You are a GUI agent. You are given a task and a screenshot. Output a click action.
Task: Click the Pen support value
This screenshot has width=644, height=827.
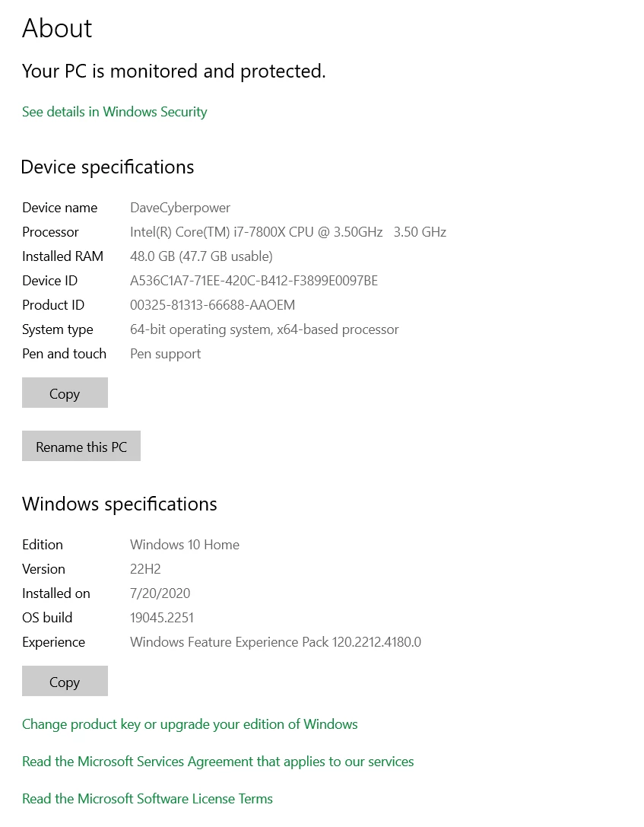(166, 354)
